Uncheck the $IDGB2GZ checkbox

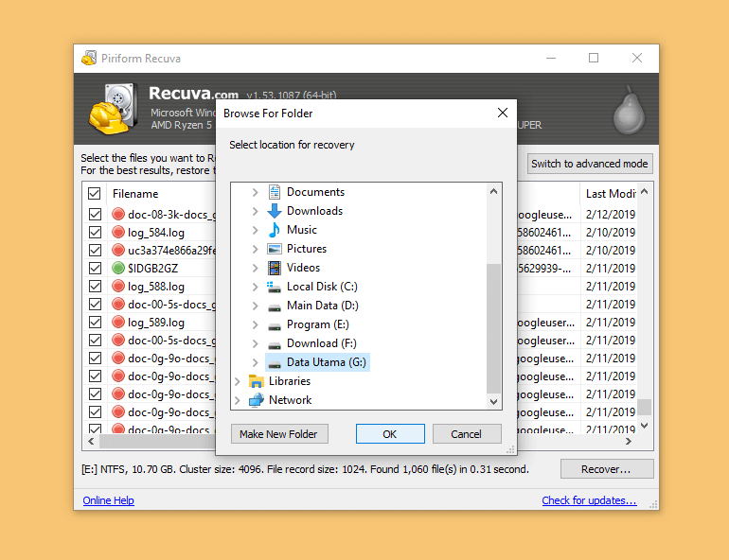point(95,268)
